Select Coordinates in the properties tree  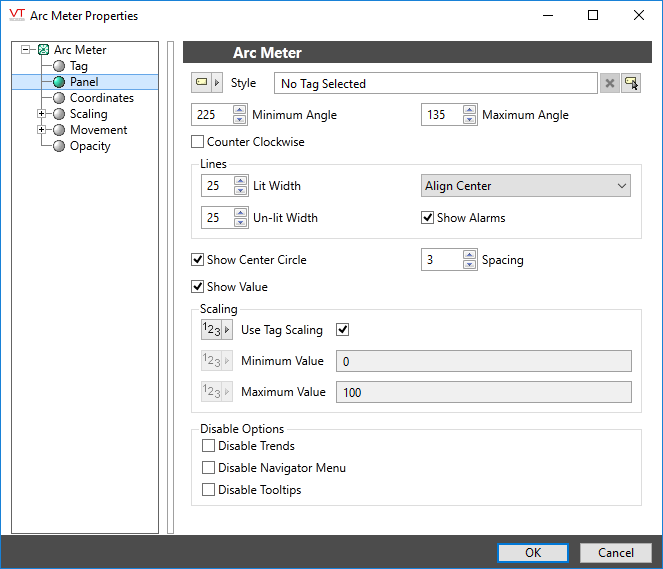tap(101, 98)
